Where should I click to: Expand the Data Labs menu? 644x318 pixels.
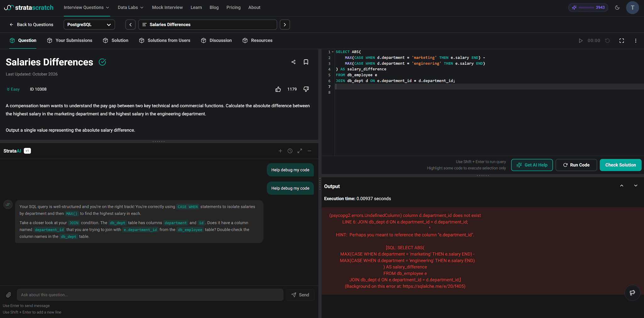click(130, 8)
